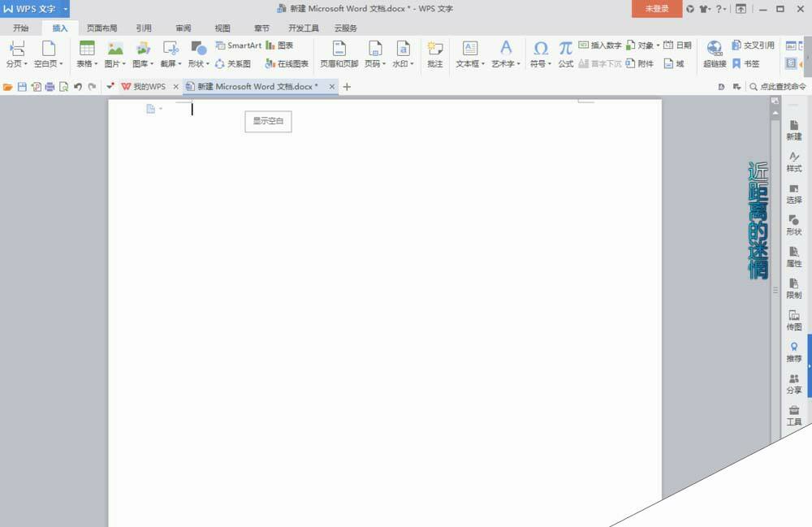Screen dimensions: 812x527
Task: Expand the 对象 dropdown arrow
Action: pos(658,45)
